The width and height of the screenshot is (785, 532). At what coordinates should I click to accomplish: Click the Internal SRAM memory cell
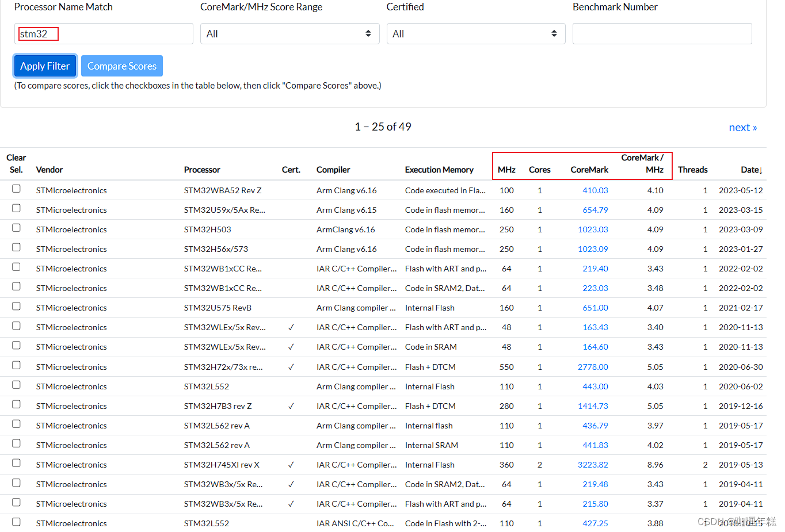(432, 445)
